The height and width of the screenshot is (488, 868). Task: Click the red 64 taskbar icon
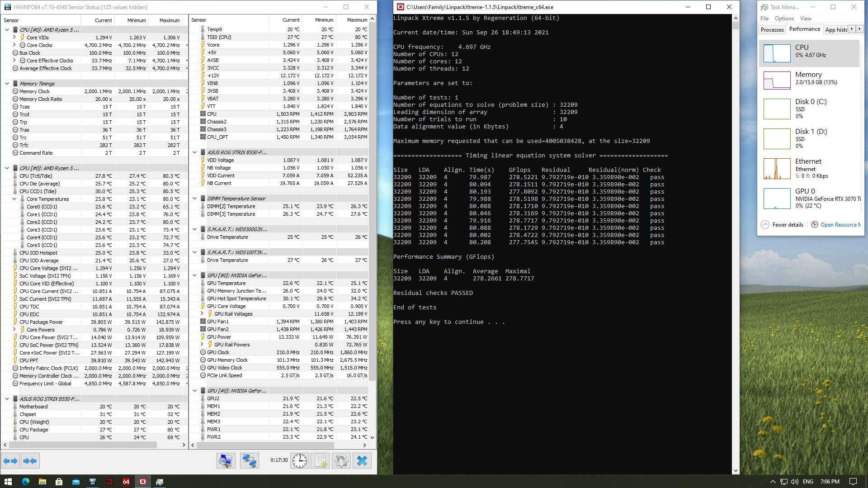pos(126,482)
